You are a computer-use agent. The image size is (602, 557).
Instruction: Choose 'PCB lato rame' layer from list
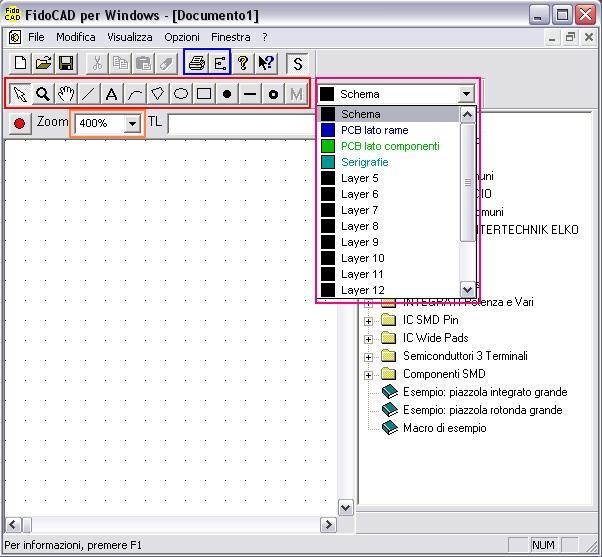[374, 130]
